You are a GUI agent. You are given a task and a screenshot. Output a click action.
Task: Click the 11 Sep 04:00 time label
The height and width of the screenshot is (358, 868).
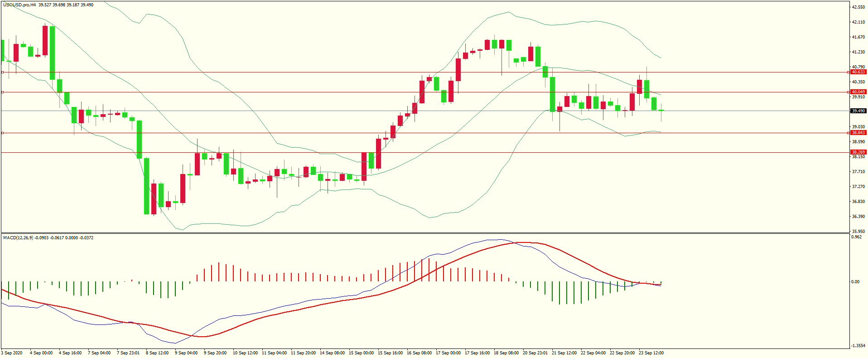pos(274,353)
